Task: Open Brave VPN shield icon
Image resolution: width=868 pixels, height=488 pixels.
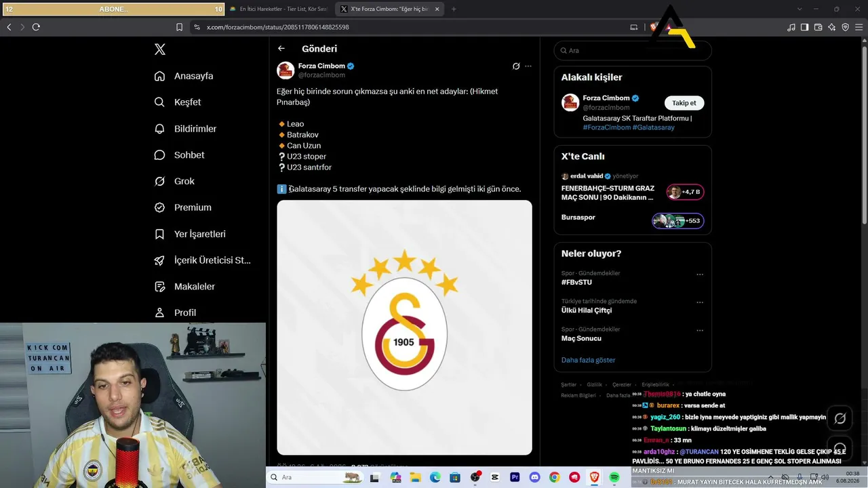Action: click(845, 27)
